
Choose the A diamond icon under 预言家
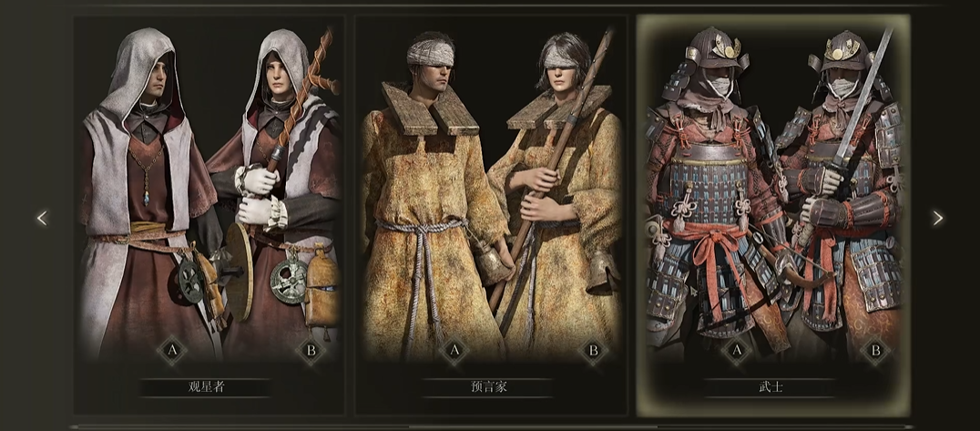click(454, 351)
